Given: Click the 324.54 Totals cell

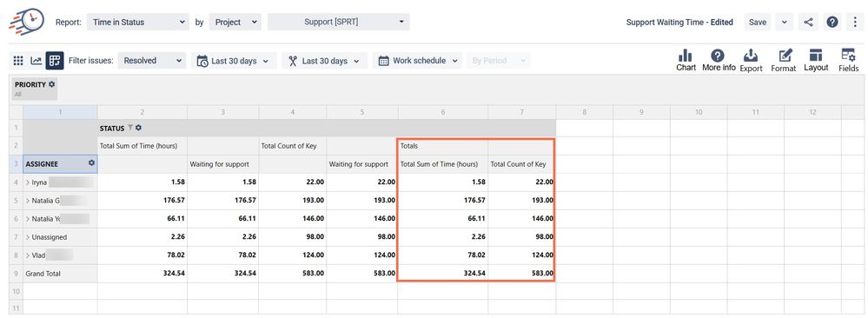Looking at the screenshot, I should click(x=443, y=274).
